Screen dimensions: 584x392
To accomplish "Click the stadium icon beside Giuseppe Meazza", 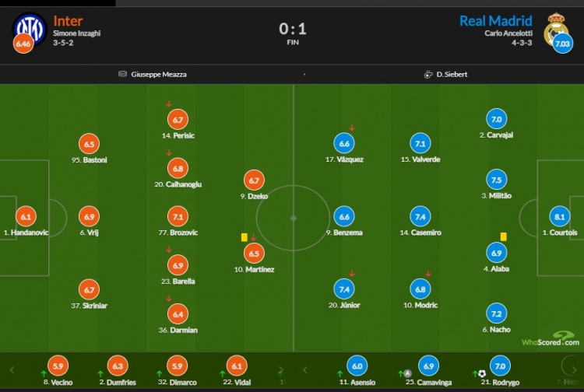I will (x=122, y=74).
